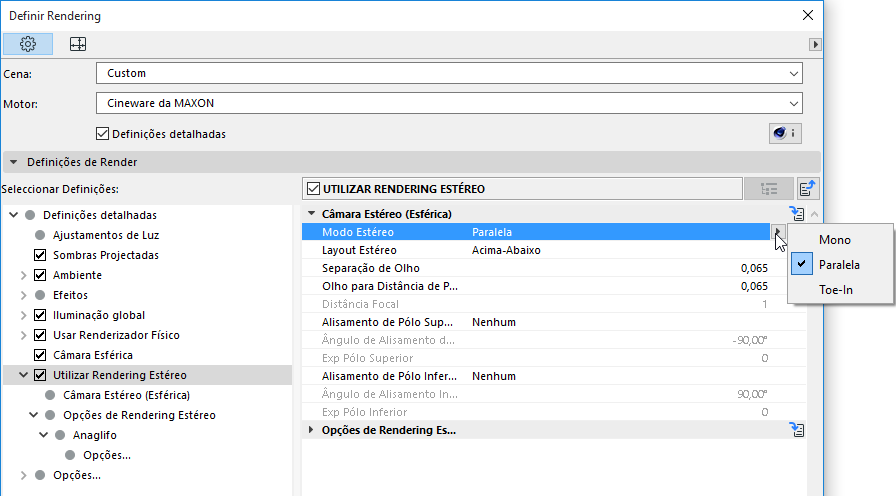
Task: Expand the Efeitos tree node
Action: click(23, 295)
